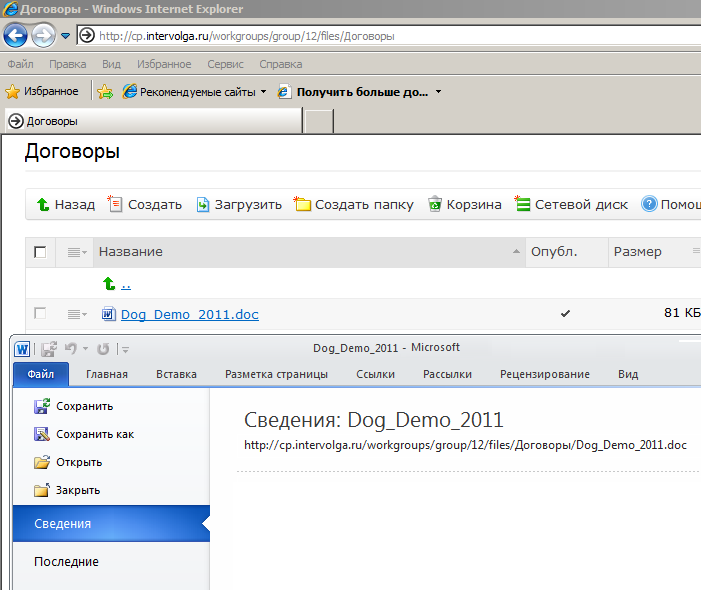Open the header row actions menu dropdown

[x=77, y=253]
